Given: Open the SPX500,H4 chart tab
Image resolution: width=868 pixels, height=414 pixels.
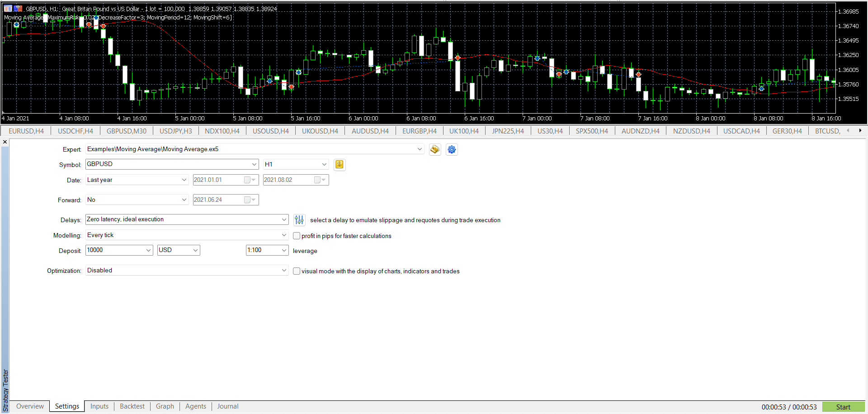Looking at the screenshot, I should pyautogui.click(x=592, y=131).
